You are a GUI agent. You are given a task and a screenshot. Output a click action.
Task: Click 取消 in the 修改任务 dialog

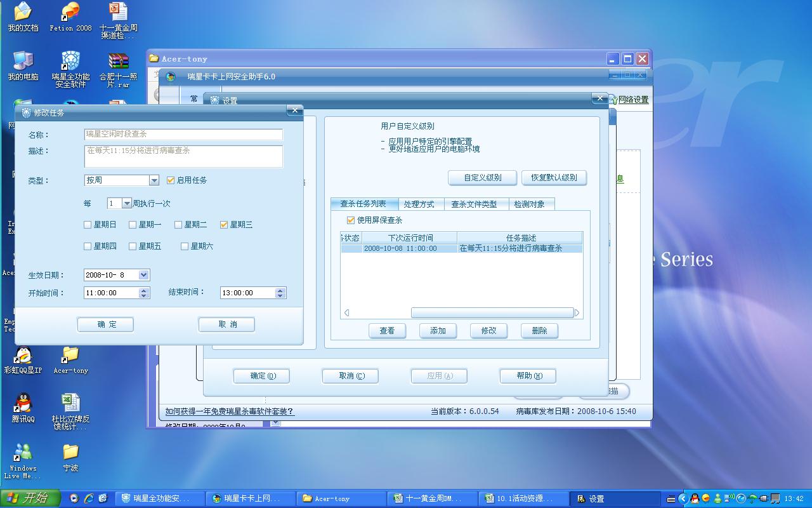click(226, 324)
